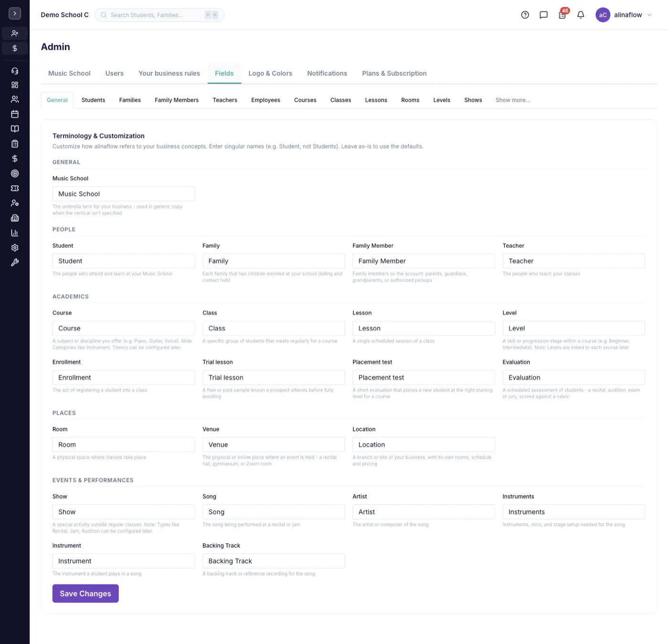668x644 pixels.
Task: Open the Your business rules tab
Action: click(169, 73)
